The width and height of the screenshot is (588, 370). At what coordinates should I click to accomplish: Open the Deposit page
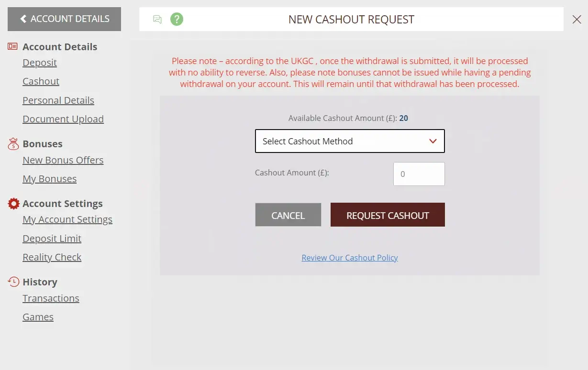click(x=40, y=63)
